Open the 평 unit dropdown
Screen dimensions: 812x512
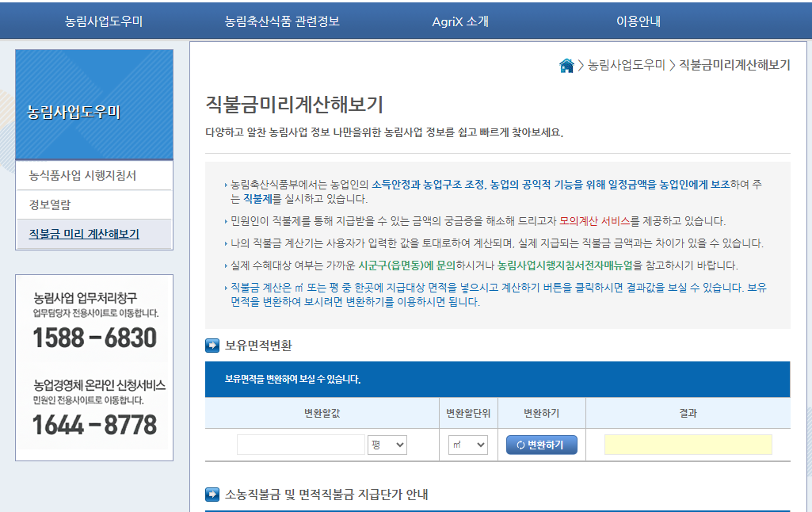pos(387,445)
